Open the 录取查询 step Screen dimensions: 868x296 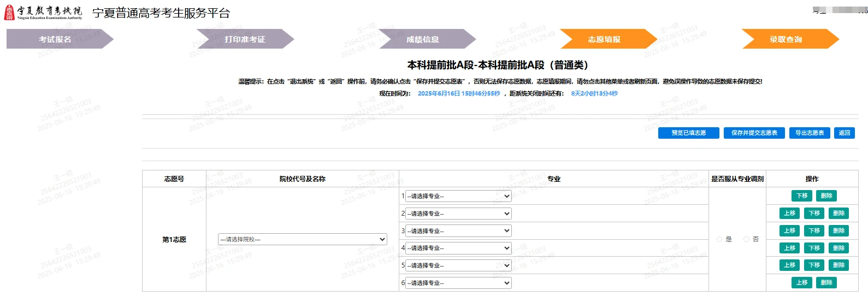click(x=786, y=39)
